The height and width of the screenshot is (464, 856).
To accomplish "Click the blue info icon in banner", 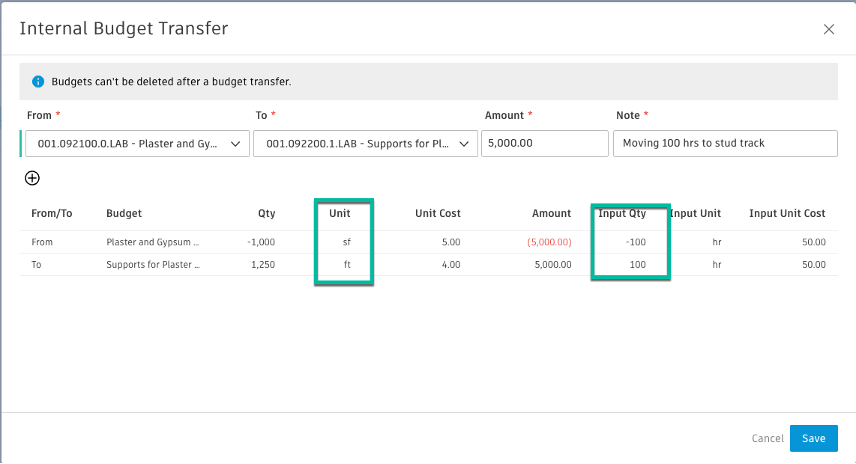I will point(38,81).
